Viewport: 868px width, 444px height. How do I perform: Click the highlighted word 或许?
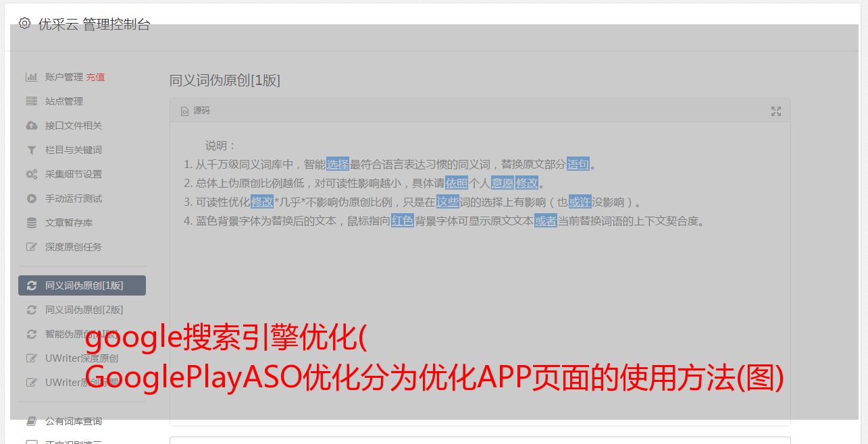click(x=580, y=202)
